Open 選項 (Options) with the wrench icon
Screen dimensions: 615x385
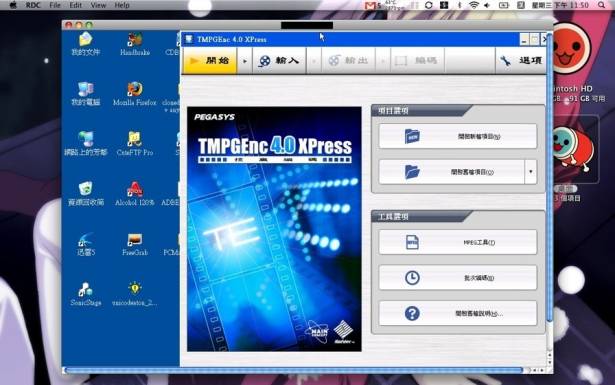click(x=520, y=61)
